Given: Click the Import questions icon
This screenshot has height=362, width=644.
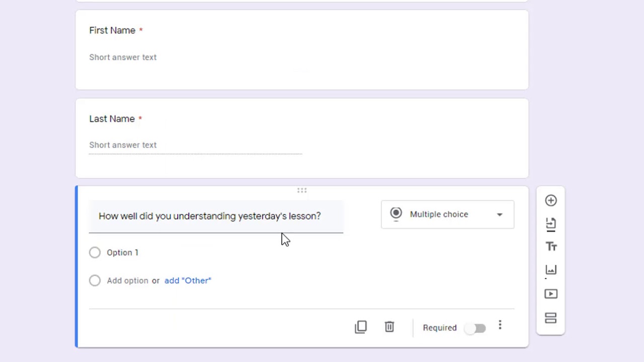Looking at the screenshot, I should [x=551, y=224].
